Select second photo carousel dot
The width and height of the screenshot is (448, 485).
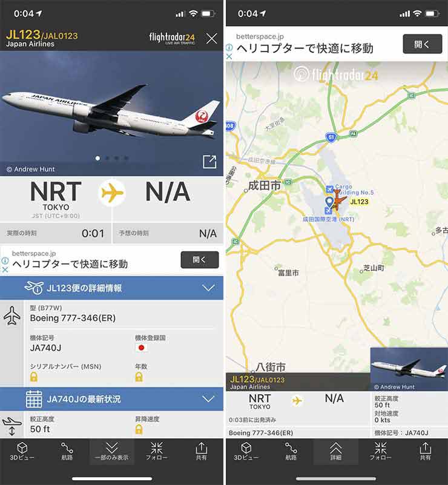point(107,158)
